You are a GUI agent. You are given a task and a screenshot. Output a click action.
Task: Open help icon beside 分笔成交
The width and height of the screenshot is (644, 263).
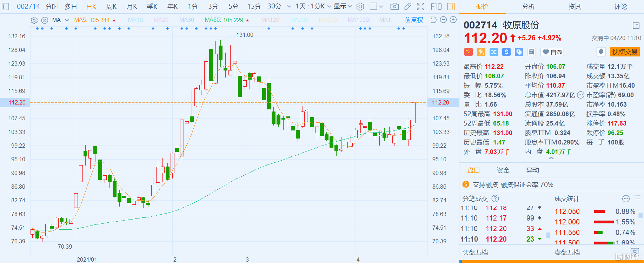point(495,198)
